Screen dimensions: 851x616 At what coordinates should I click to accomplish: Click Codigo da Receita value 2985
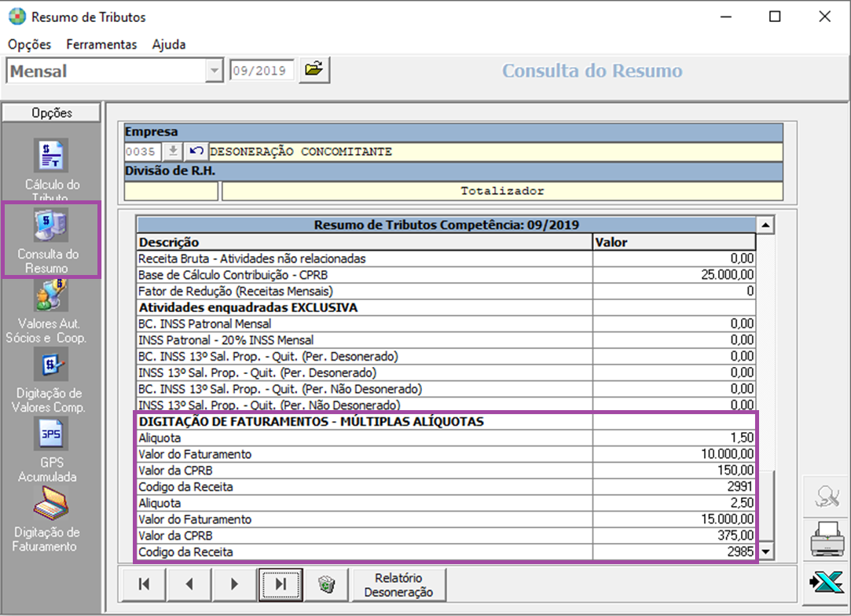coord(673,552)
